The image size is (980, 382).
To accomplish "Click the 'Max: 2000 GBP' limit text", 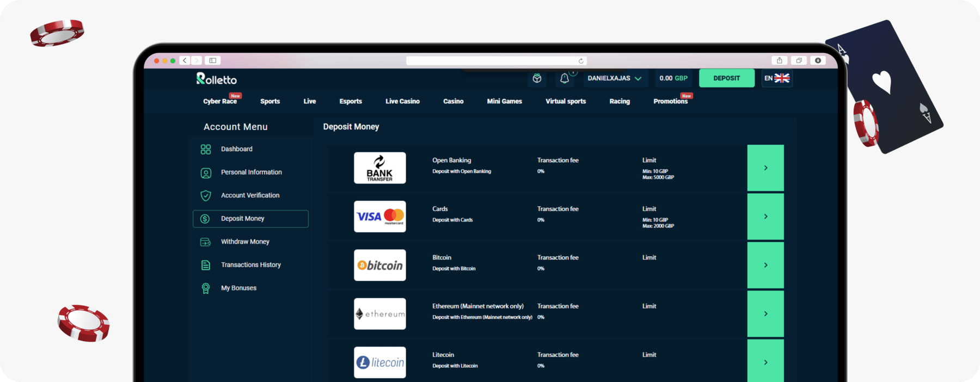I will coord(658,226).
